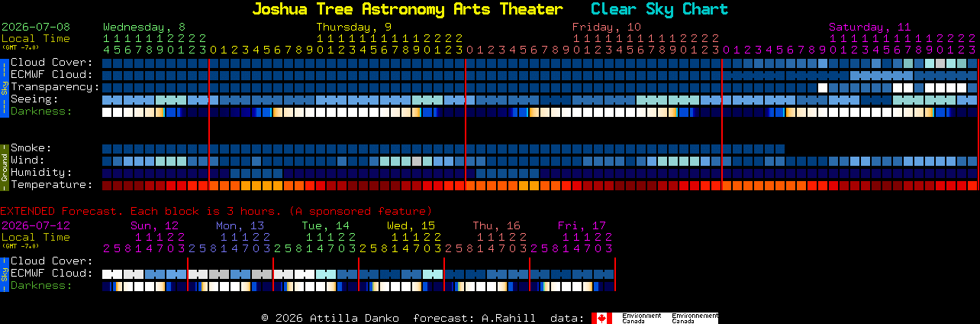Select ECMWF Cloud label in extended forecast
980x324 pixels.
click(52, 274)
